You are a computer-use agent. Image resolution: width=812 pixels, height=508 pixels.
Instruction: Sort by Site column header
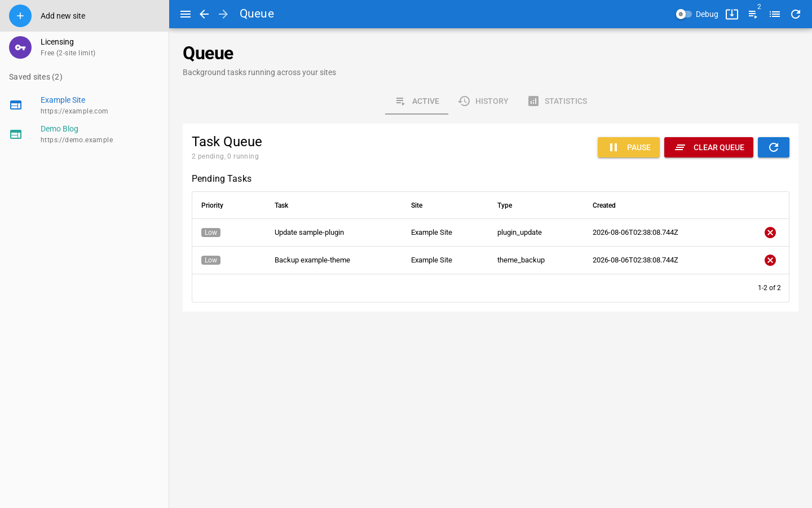click(x=417, y=205)
